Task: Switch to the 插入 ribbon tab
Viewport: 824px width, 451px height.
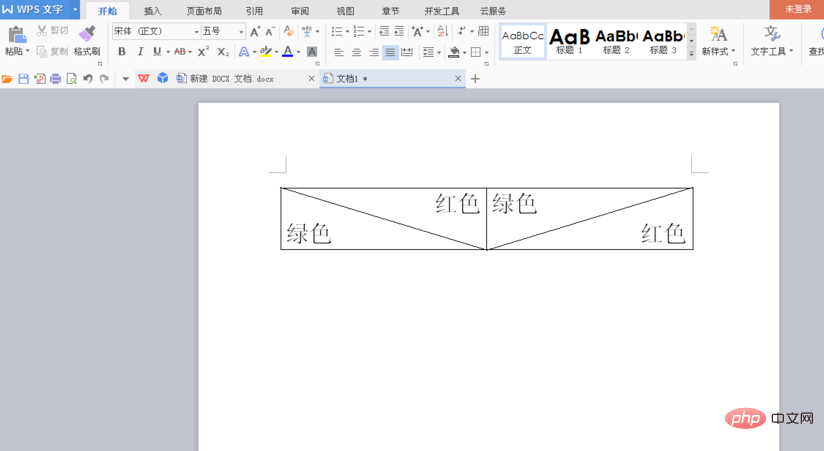Action: point(152,11)
